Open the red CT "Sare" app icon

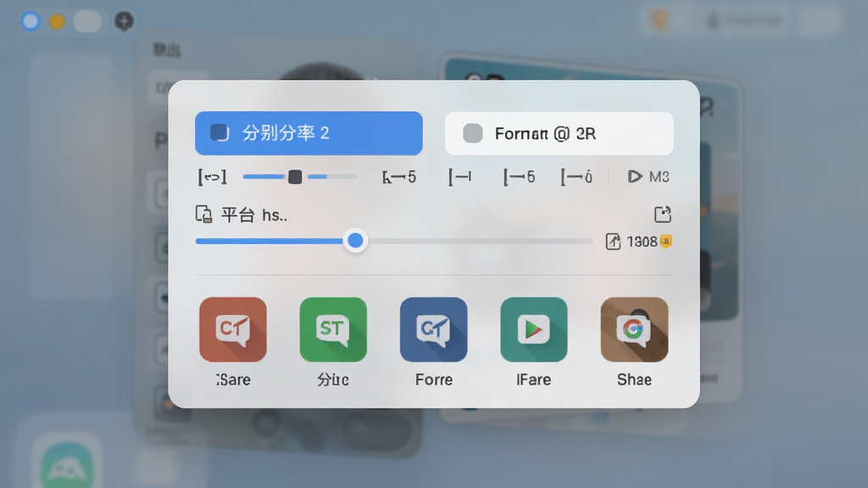233,330
